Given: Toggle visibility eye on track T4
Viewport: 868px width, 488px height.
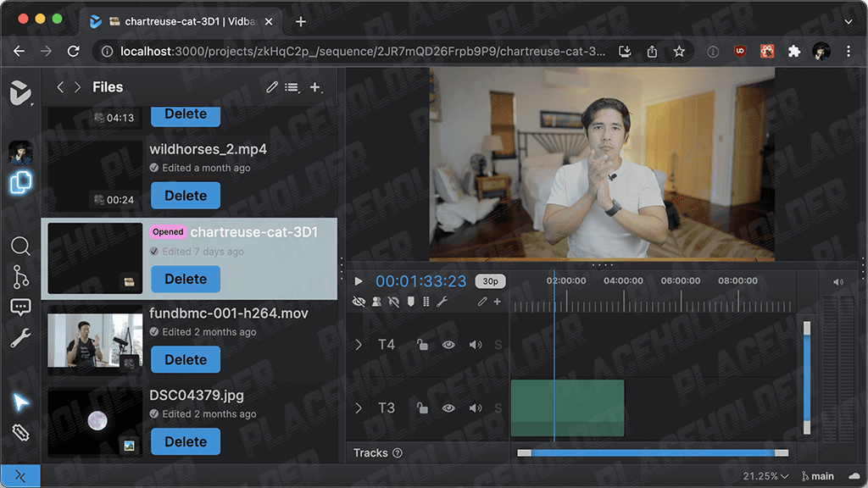Looking at the screenshot, I should point(448,345).
